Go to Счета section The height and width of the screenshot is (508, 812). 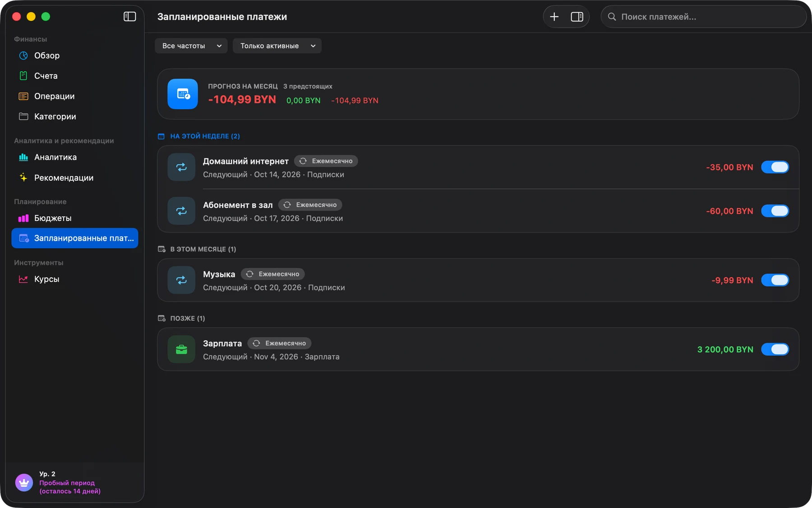pos(75,76)
